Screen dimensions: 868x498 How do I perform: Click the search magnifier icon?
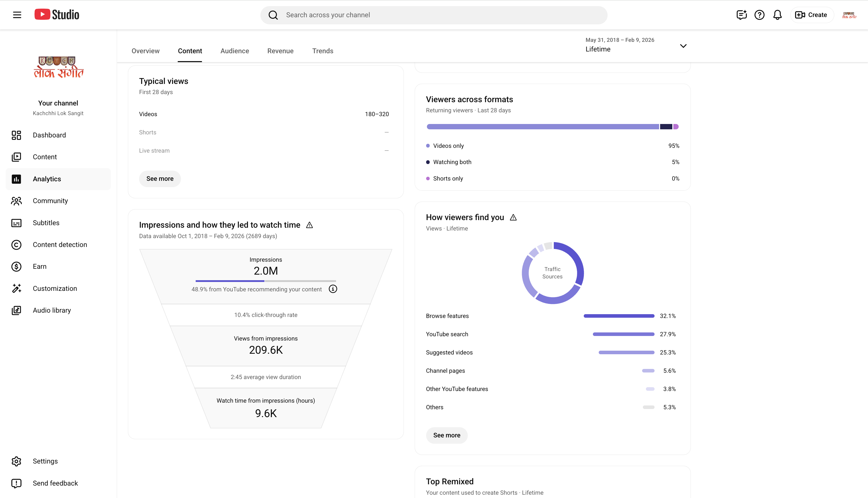[x=273, y=15]
